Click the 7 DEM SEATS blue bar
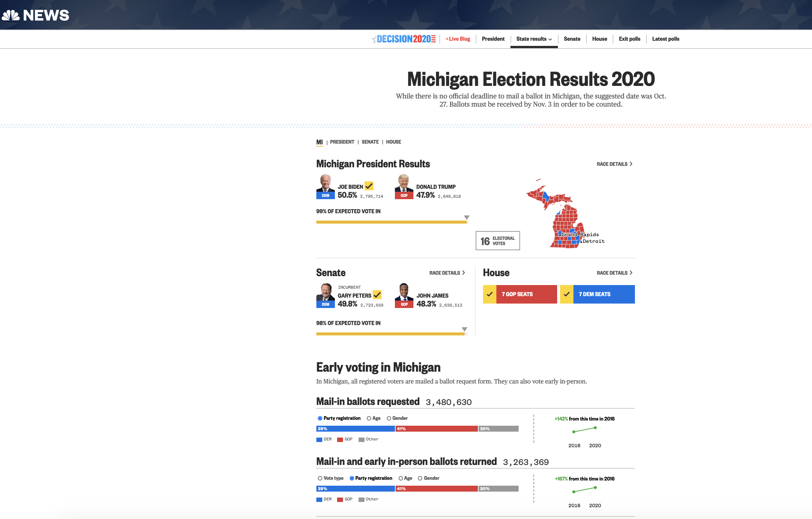 (x=604, y=294)
